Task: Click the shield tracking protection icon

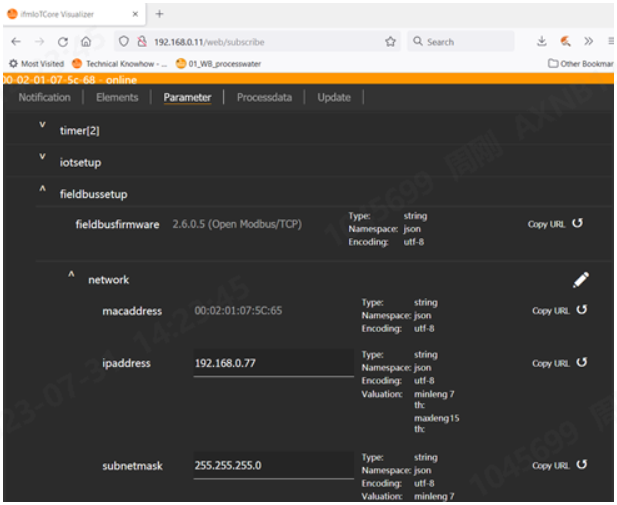Action: 124,41
